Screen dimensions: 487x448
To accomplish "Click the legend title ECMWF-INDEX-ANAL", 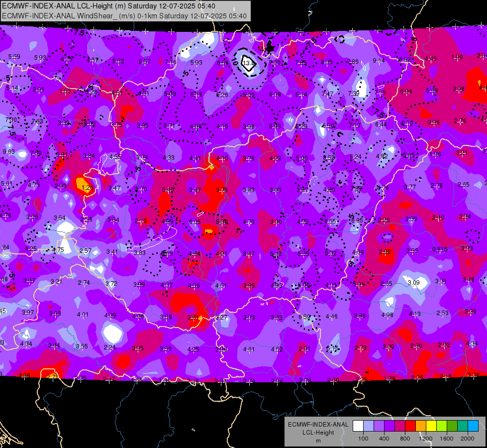I will tap(318, 425).
